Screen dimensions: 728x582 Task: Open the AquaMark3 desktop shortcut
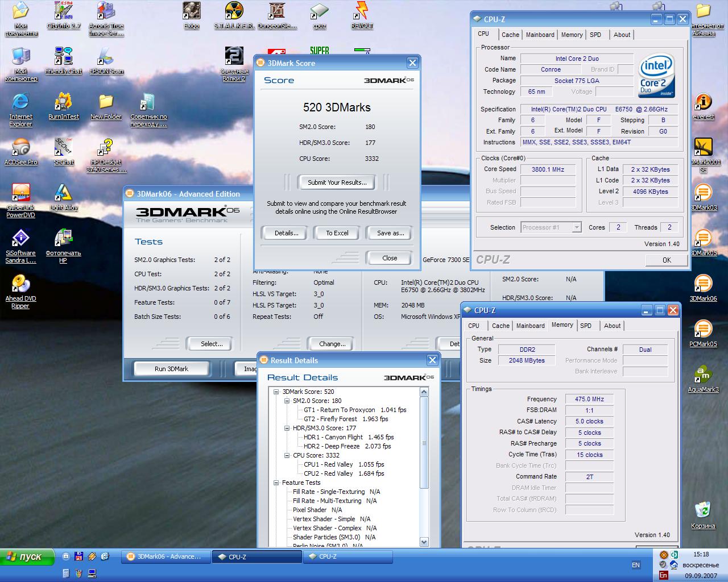pyautogui.click(x=704, y=380)
